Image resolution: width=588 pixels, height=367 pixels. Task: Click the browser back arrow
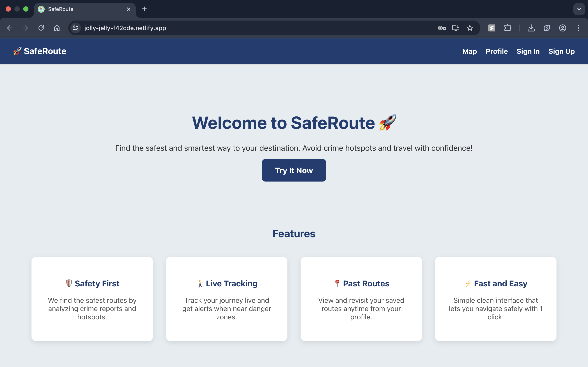[10, 28]
